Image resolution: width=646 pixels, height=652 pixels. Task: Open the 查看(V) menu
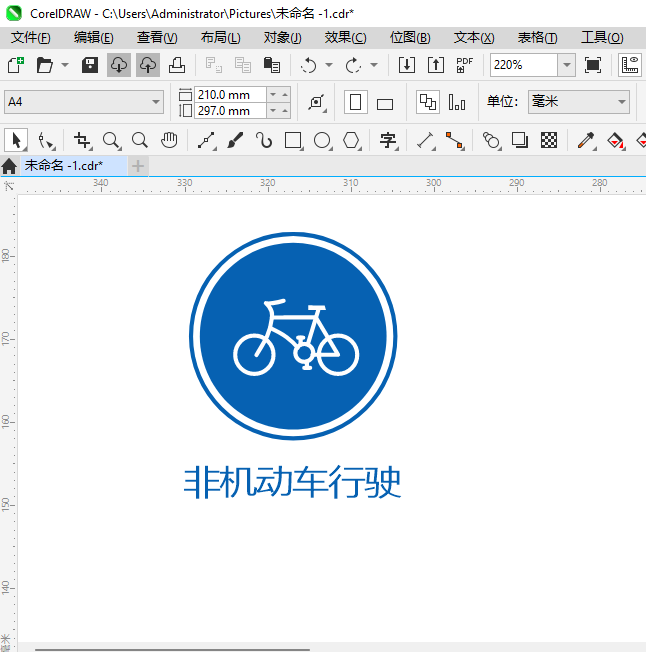tap(157, 38)
